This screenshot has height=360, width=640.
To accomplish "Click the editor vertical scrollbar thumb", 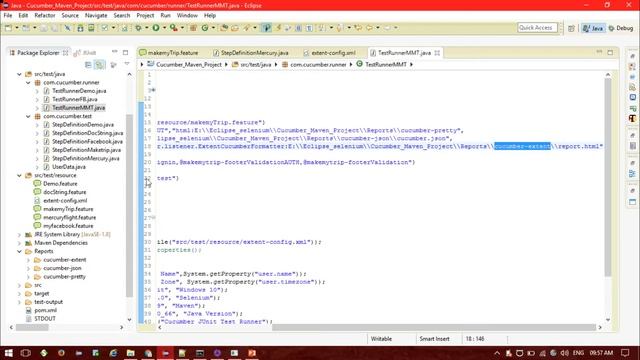I will tap(608, 178).
